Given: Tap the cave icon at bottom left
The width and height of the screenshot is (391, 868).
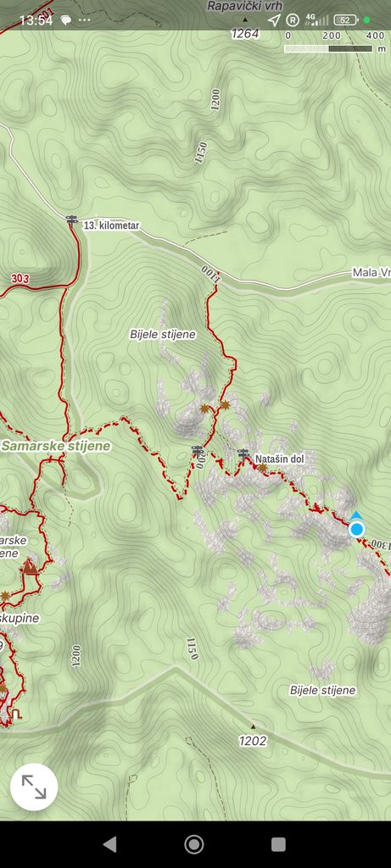Looking at the screenshot, I should coord(17,714).
